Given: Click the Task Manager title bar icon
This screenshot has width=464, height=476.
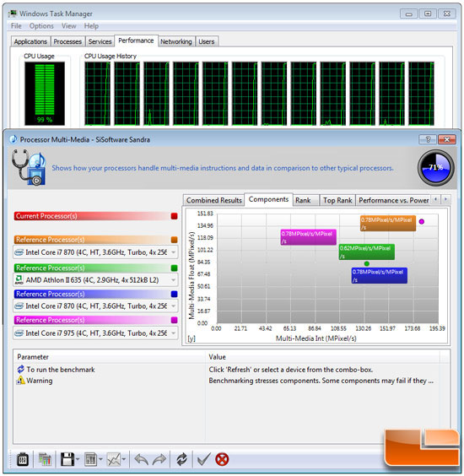Looking at the screenshot, I should click(13, 14).
